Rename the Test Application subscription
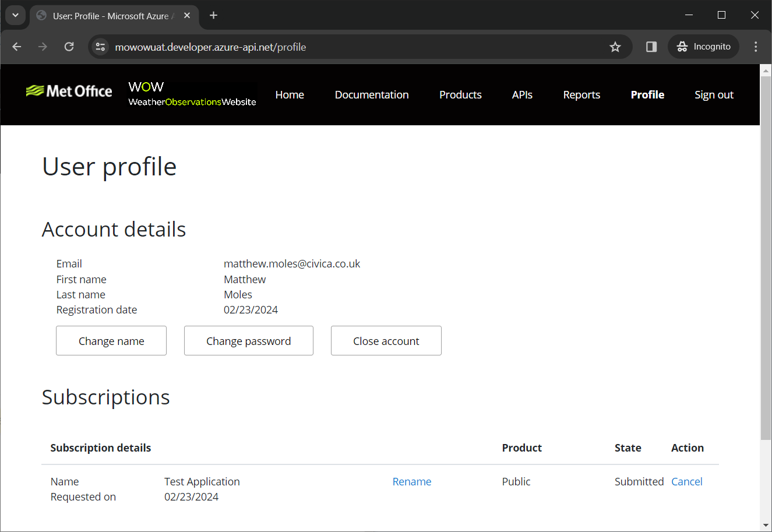772x532 pixels. (411, 481)
